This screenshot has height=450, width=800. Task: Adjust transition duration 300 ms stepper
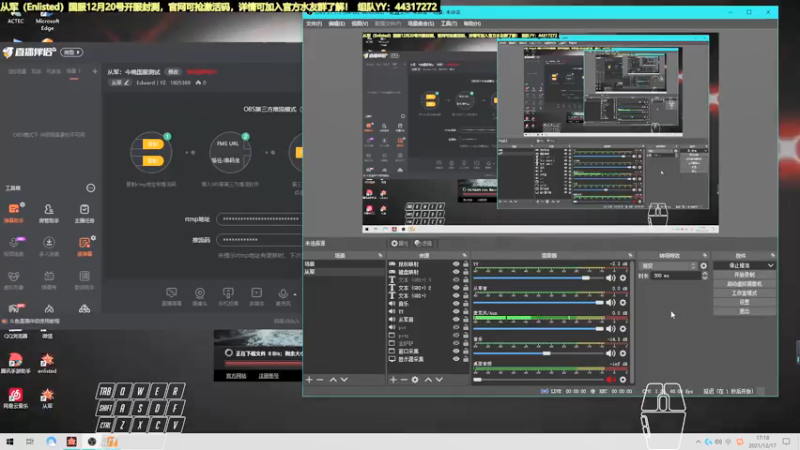pos(705,276)
